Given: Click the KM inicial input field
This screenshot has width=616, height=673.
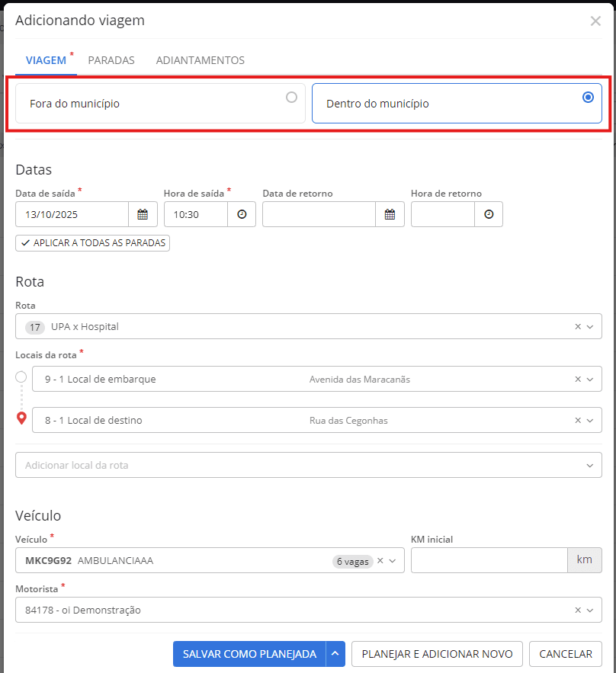Looking at the screenshot, I should (x=489, y=560).
